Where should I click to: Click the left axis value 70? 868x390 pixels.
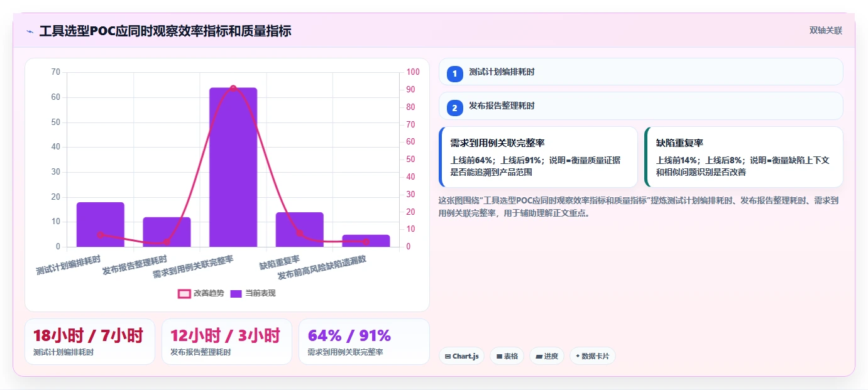point(55,72)
